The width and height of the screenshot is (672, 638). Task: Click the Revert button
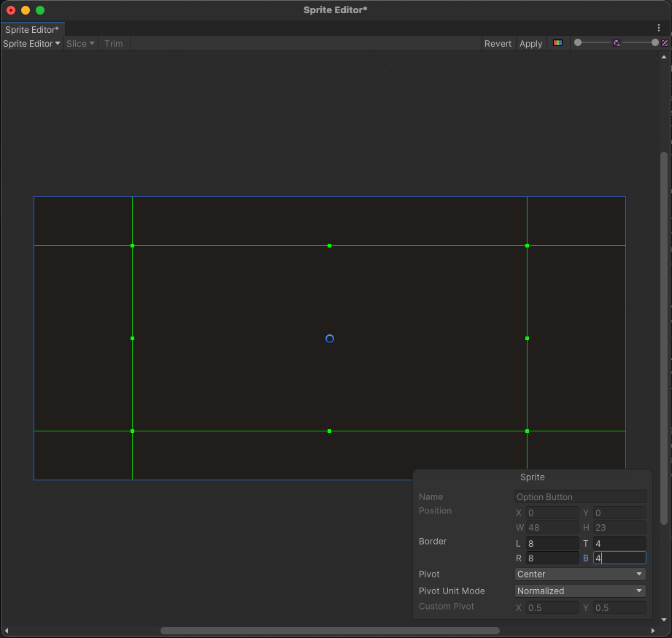pos(498,43)
